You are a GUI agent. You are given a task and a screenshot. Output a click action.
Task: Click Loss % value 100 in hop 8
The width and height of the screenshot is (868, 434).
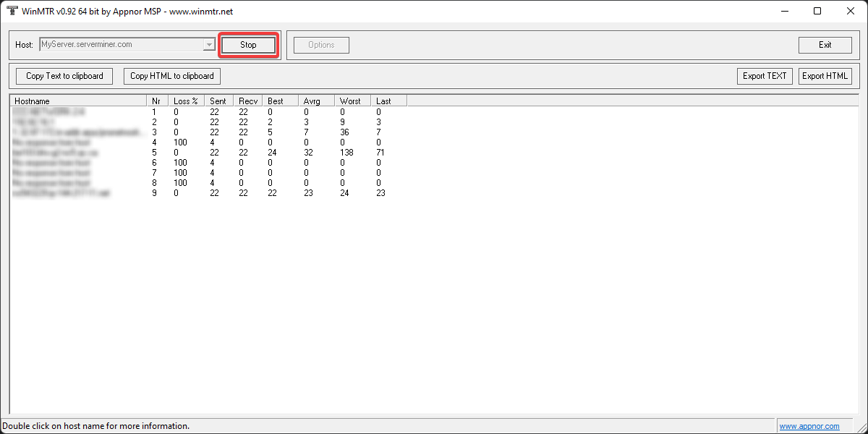(180, 183)
